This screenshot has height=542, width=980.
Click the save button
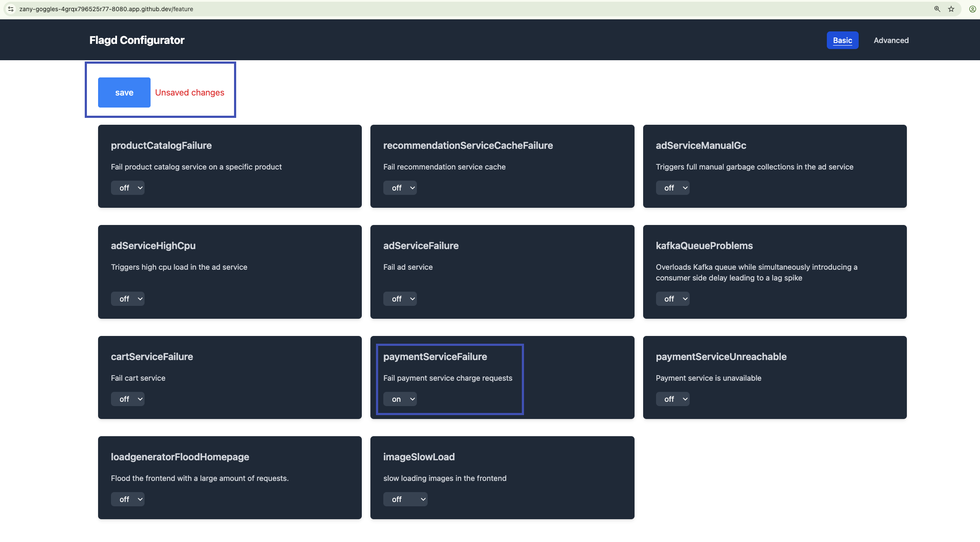coord(124,92)
